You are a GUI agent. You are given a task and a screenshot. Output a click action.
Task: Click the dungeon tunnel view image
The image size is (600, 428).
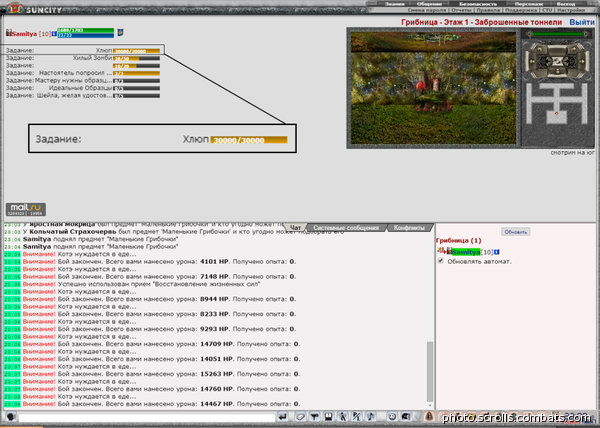coord(433,88)
